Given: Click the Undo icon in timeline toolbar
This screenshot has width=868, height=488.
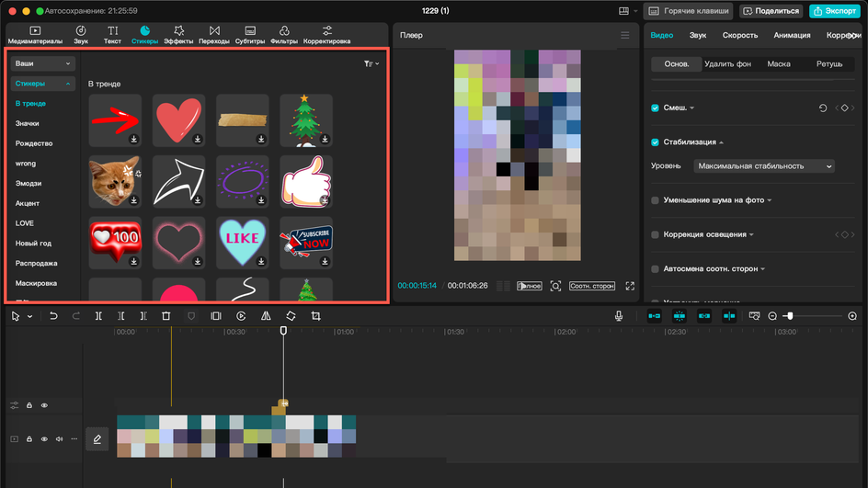Looking at the screenshot, I should (x=53, y=316).
